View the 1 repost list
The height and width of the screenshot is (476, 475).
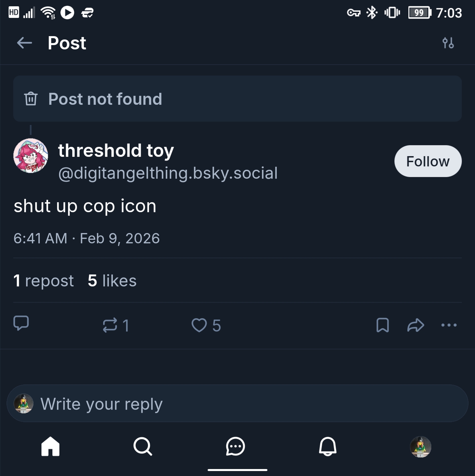pos(43,281)
